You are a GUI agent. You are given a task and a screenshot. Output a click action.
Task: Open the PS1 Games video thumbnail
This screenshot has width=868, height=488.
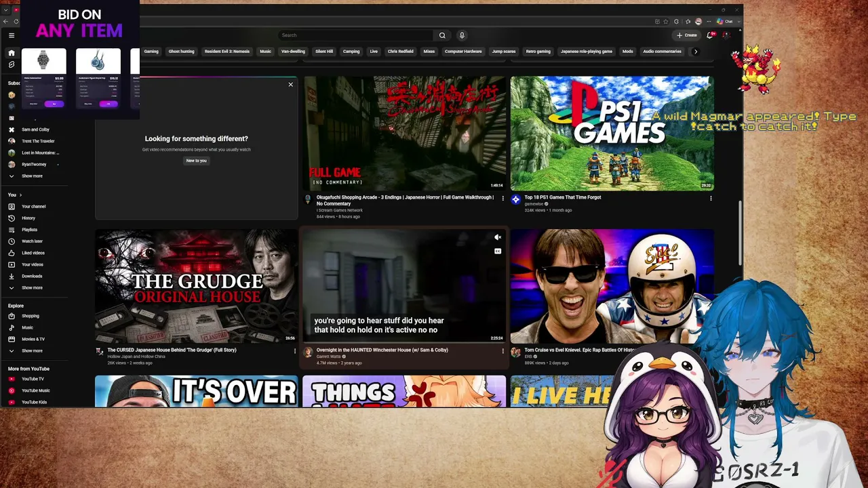click(612, 133)
